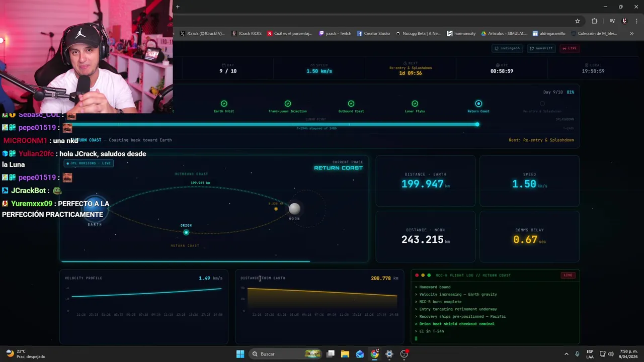
Task: Open the jcrack - Twitch bookmark
Action: 335,34
